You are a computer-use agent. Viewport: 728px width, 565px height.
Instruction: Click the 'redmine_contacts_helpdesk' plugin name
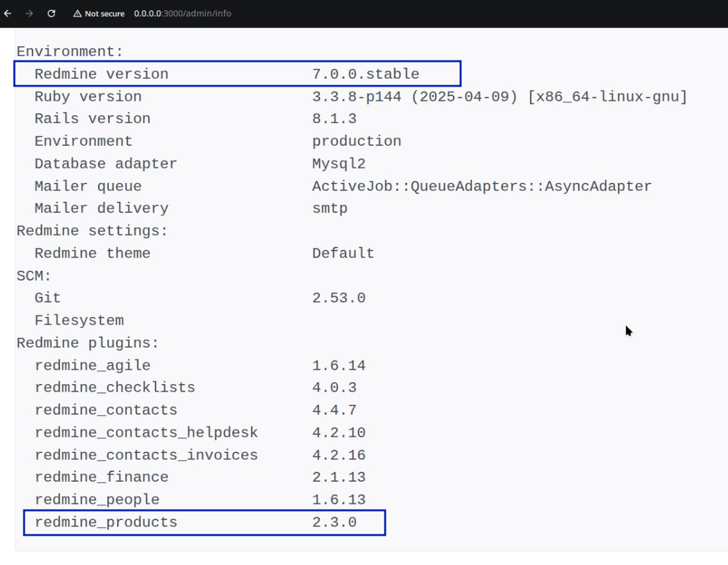(146, 433)
